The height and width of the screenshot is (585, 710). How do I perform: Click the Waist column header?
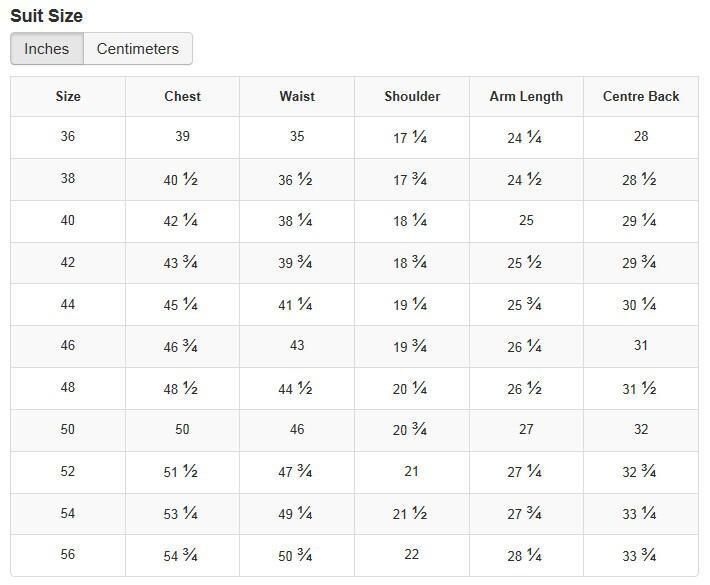pos(297,96)
